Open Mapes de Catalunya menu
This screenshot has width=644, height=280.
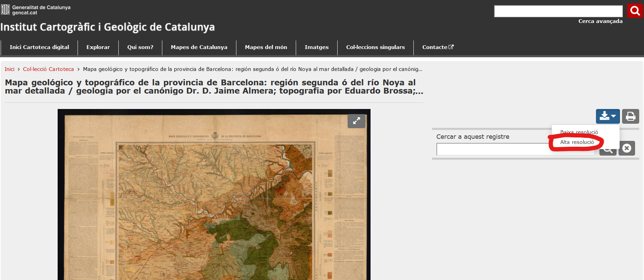tap(199, 47)
